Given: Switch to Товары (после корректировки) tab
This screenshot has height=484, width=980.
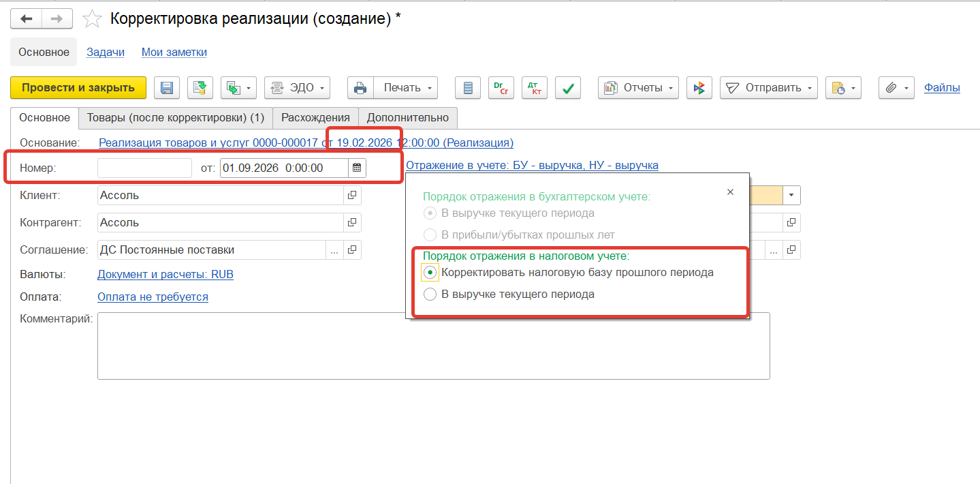Looking at the screenshot, I should pos(176,118).
